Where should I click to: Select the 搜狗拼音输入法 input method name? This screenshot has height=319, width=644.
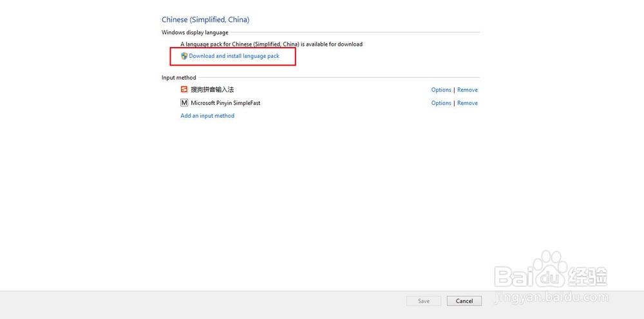pos(212,90)
